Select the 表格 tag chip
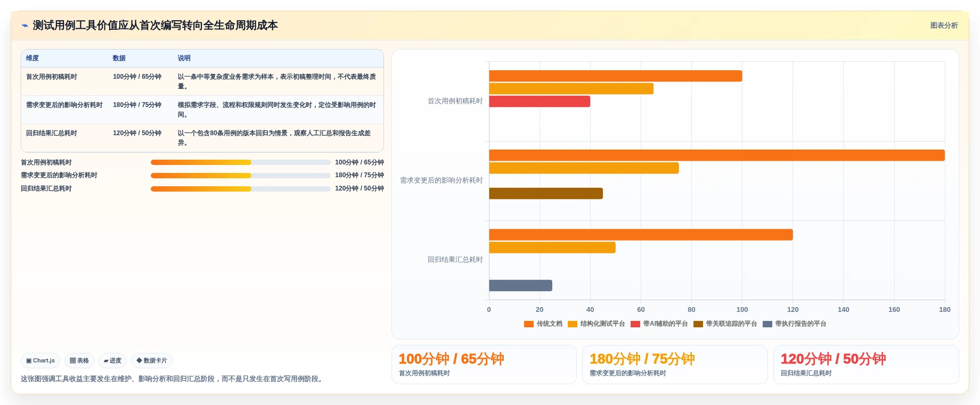Image resolution: width=980 pixels, height=405 pixels. [79, 360]
